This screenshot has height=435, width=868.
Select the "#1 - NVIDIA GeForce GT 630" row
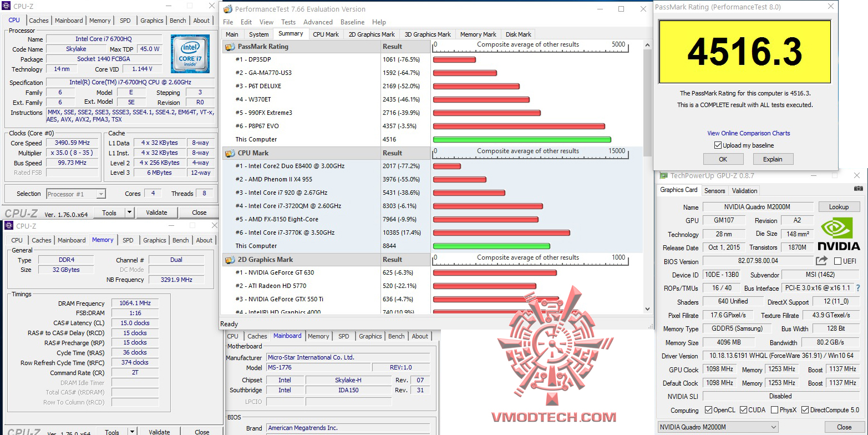tap(327, 272)
